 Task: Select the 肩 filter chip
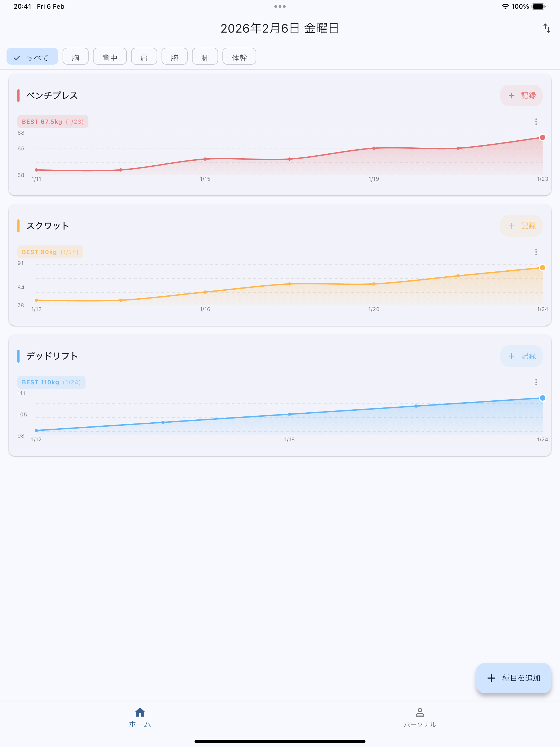click(144, 56)
